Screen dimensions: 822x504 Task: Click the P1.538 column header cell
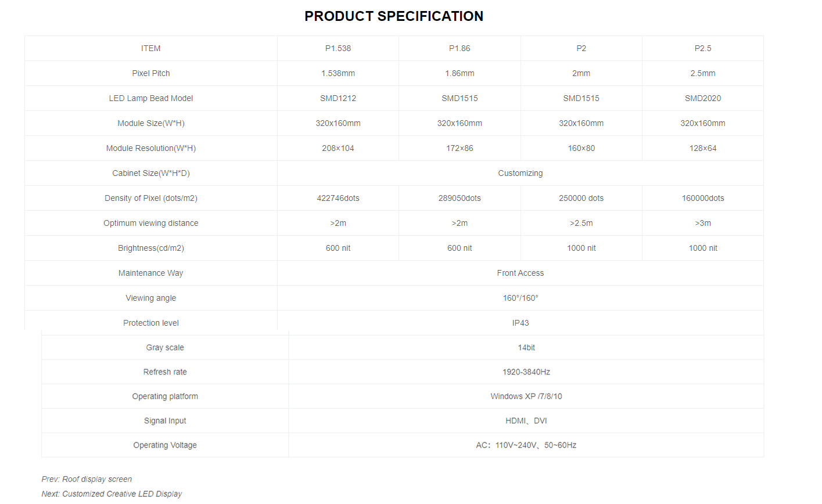click(338, 48)
